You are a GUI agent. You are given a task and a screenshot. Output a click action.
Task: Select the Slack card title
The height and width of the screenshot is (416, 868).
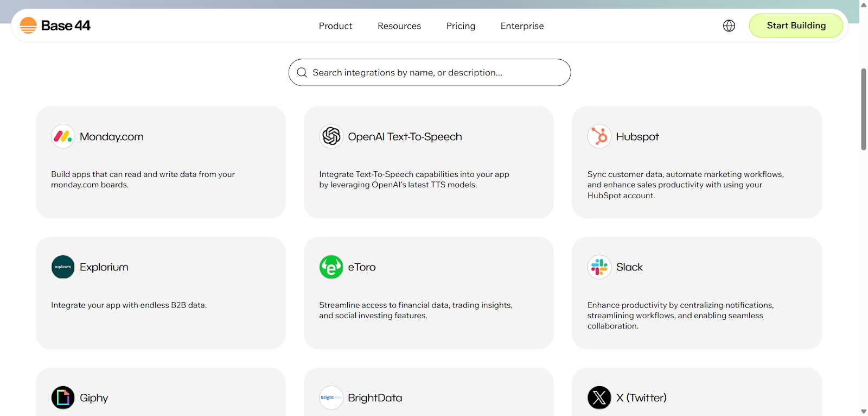coord(629,267)
